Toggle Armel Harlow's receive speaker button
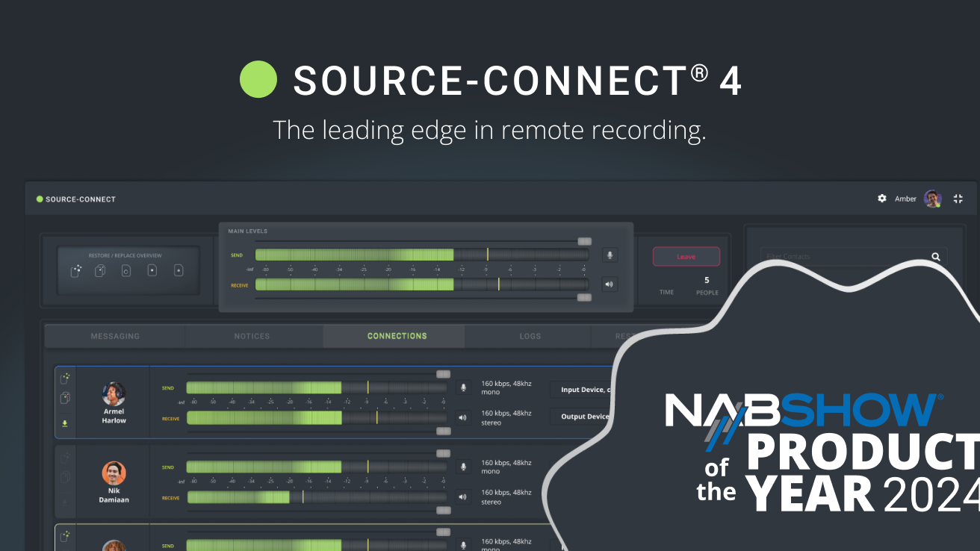Screen dimensions: 980x551 point(463,417)
